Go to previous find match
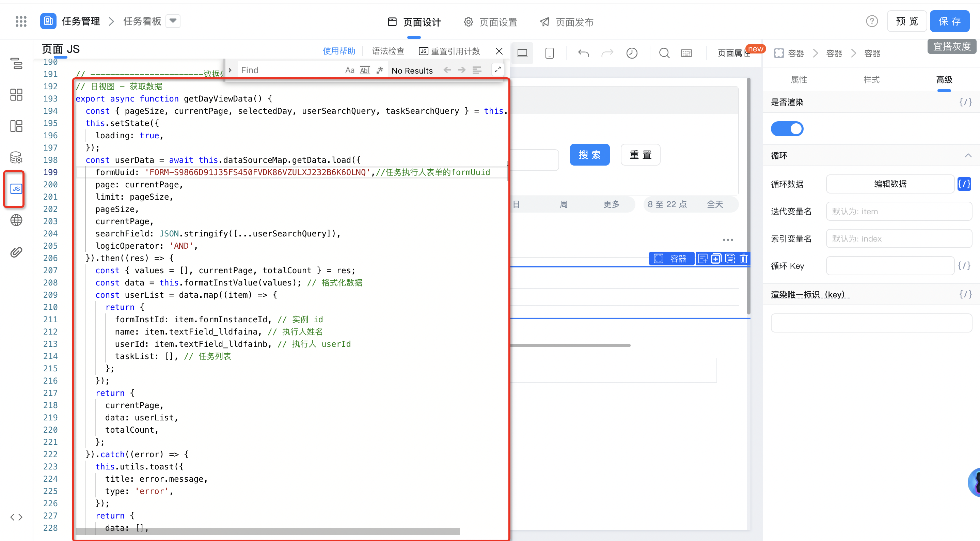Viewport: 980px width, 541px height. tap(447, 70)
